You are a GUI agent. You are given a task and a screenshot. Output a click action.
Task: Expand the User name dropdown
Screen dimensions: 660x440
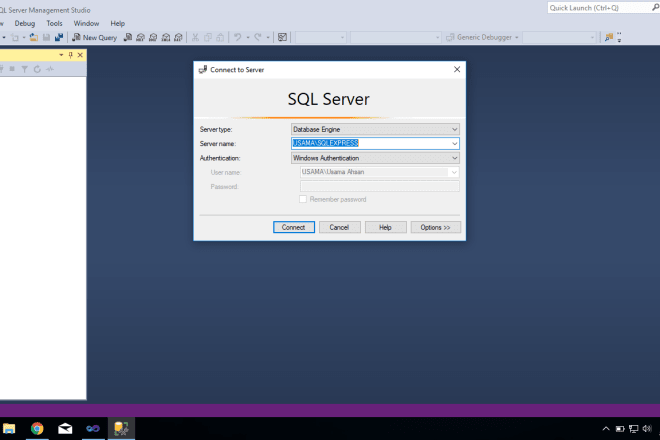[454, 172]
